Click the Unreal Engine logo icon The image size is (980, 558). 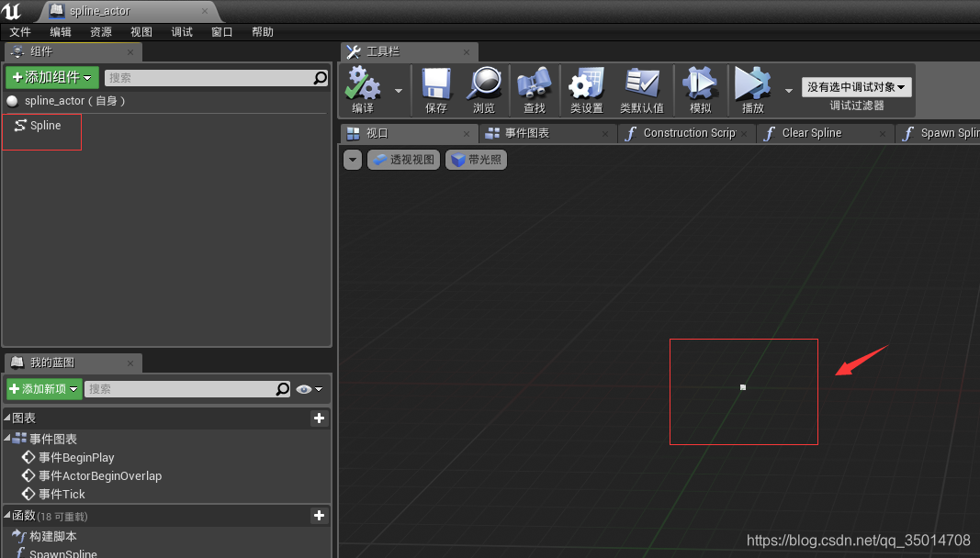[x=11, y=11]
